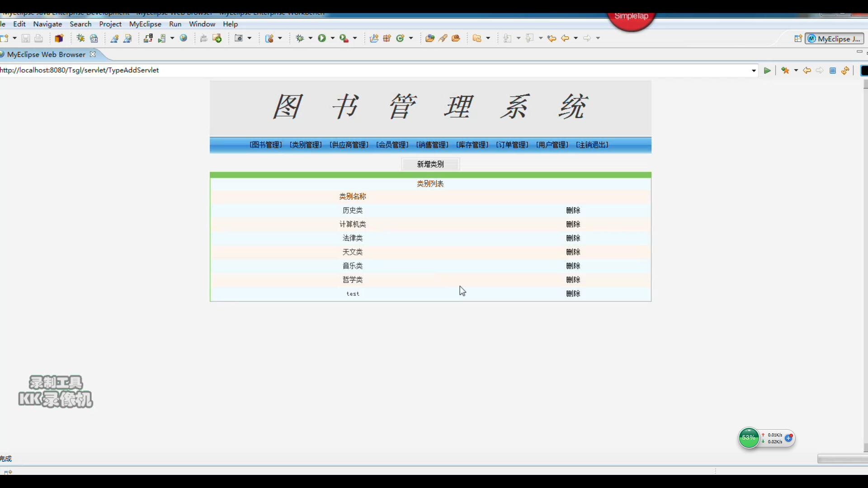Click the Open Type folder icon
This screenshot has width=868, height=488.
click(x=430, y=38)
